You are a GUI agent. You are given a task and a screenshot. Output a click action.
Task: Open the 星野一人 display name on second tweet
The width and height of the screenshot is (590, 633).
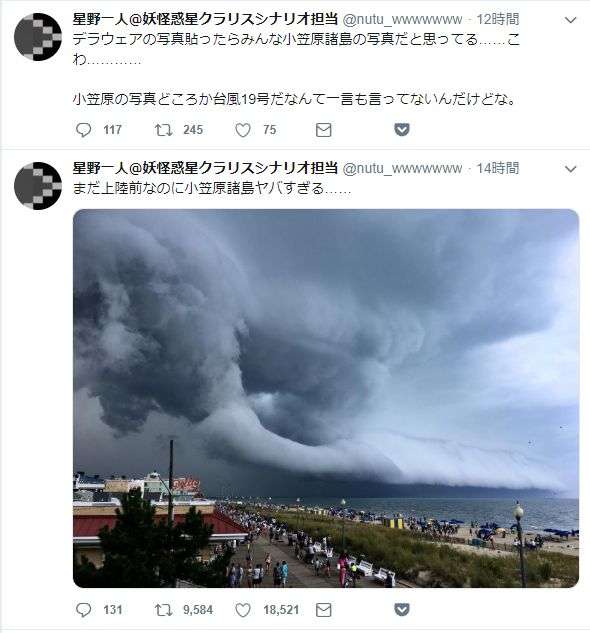205,168
